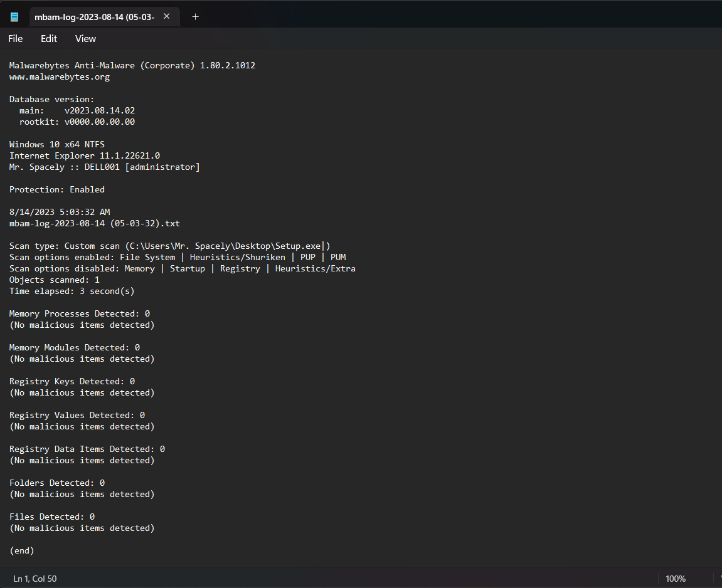This screenshot has height=588, width=722.
Task: Click the 'Files Detected: 0' line
Action: (52, 517)
